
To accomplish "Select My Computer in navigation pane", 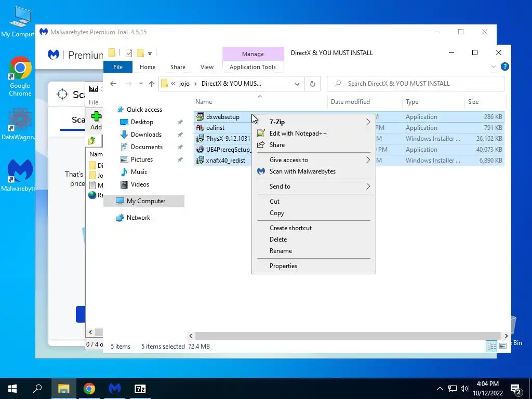I will tap(144, 201).
